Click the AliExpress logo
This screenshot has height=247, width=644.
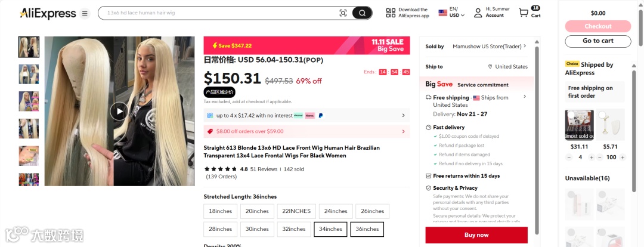click(x=48, y=13)
